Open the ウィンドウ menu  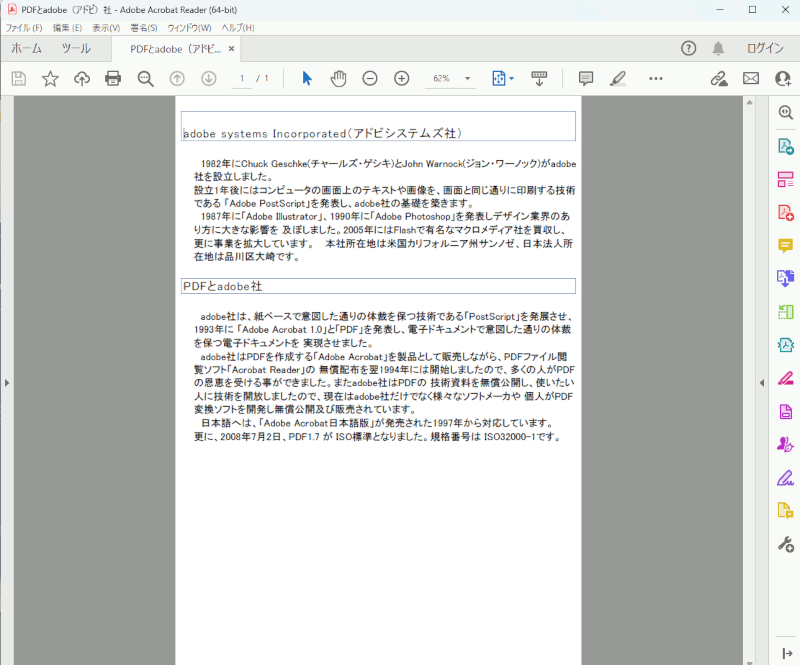189,28
